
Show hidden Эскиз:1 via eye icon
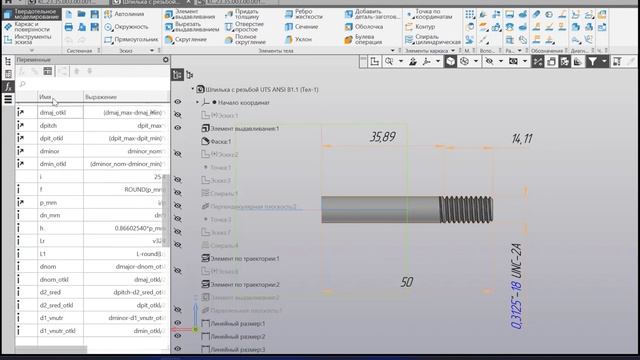178,115
